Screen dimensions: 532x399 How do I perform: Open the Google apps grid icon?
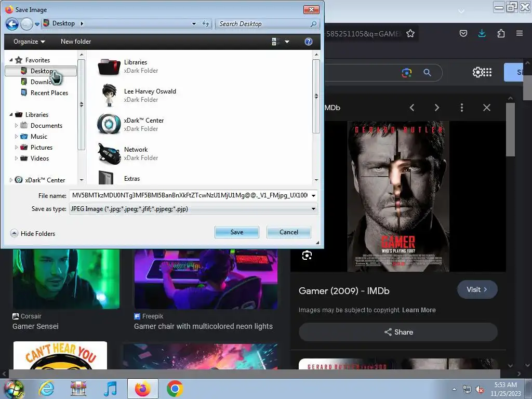[x=487, y=72]
